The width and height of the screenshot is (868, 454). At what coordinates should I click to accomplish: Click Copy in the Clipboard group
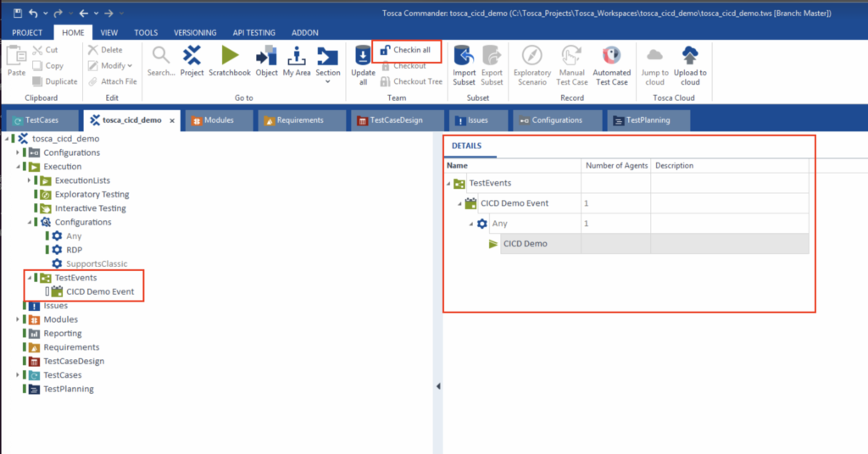pos(47,66)
